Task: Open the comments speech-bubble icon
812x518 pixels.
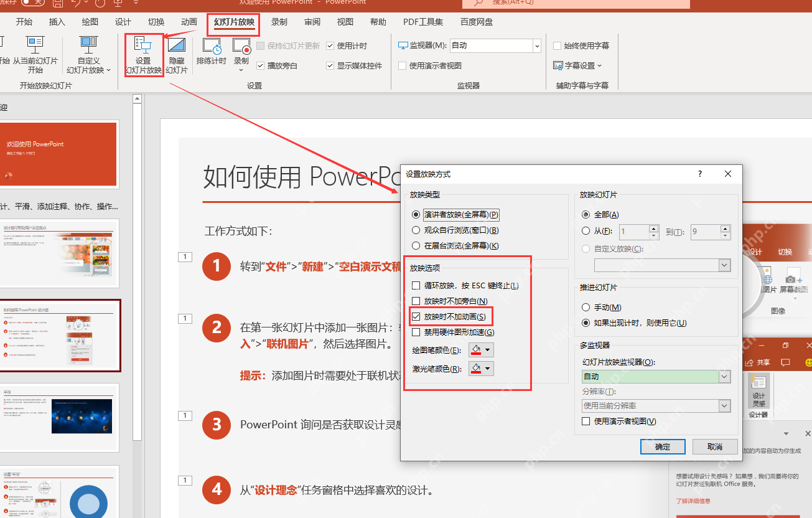Action: 785,362
